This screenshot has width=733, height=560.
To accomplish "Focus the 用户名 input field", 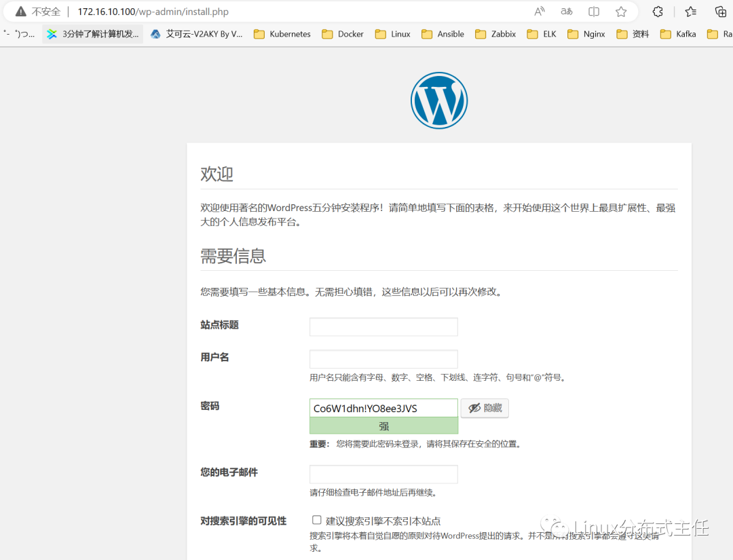I will point(383,359).
